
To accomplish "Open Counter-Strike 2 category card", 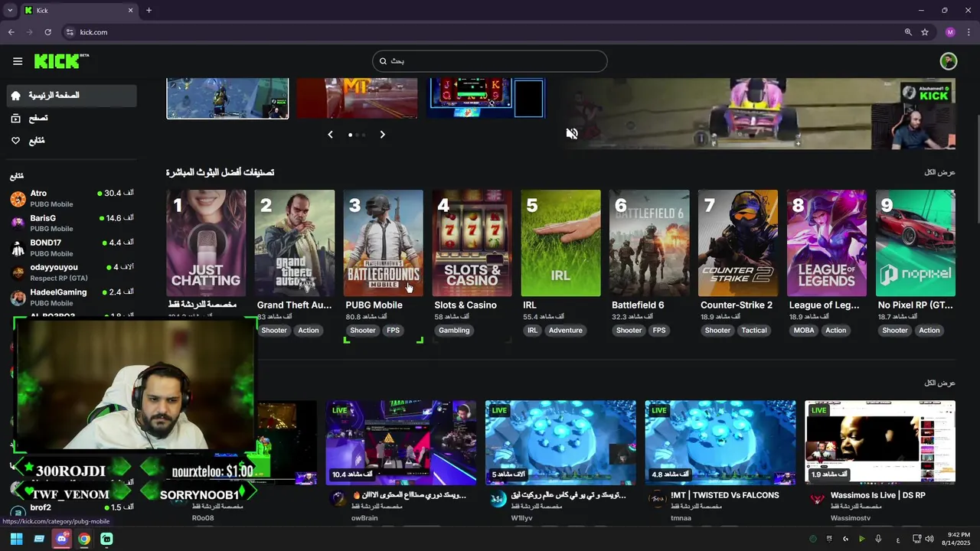I will (x=738, y=243).
